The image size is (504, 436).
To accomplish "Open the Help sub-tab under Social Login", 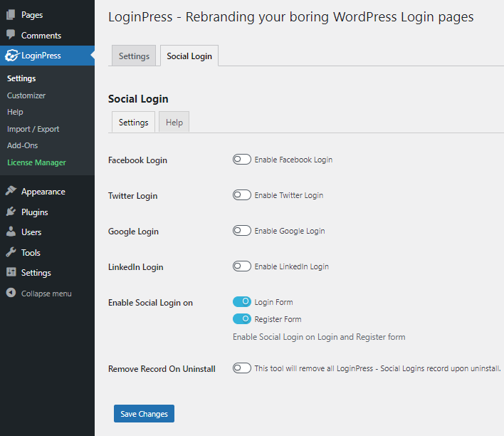I will [x=174, y=123].
